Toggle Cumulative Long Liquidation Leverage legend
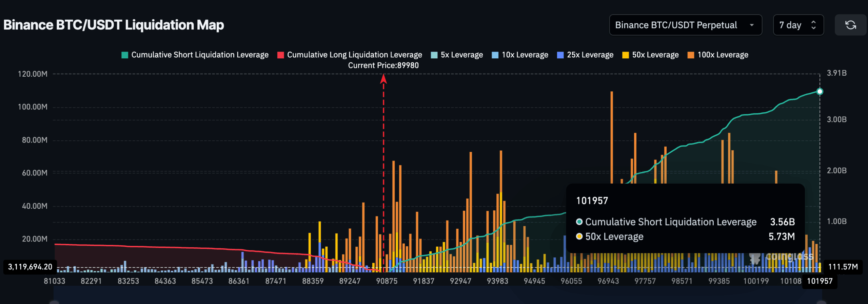This screenshot has height=304, width=868. (354, 55)
